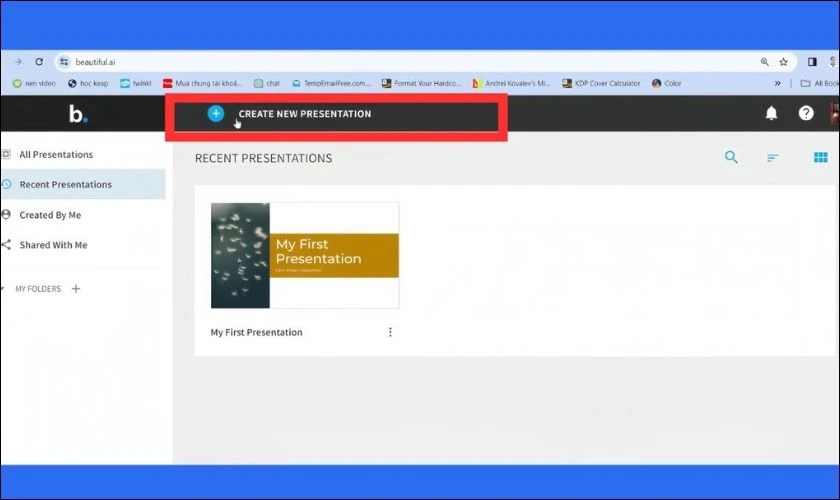Open the 'chat' bookmark

(x=267, y=83)
